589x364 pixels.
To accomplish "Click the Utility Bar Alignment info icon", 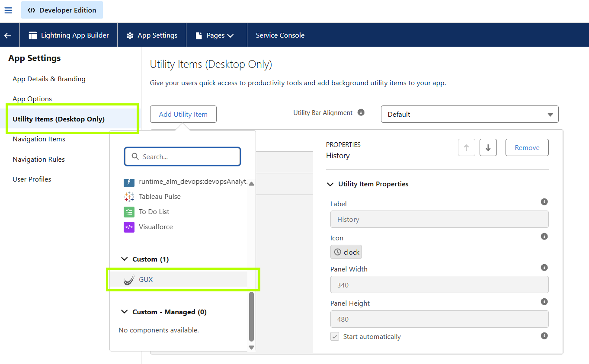I will click(x=361, y=112).
